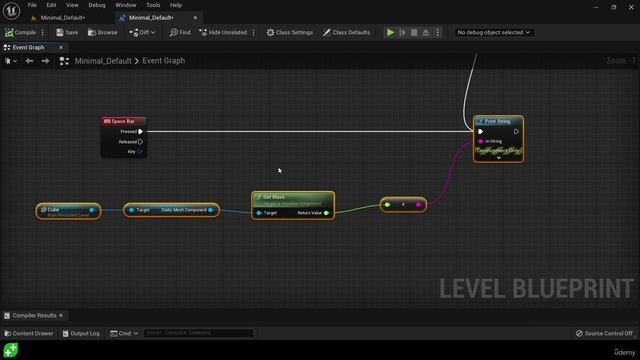This screenshot has height=360, width=640.
Task: Open the View menu
Action: click(72, 5)
